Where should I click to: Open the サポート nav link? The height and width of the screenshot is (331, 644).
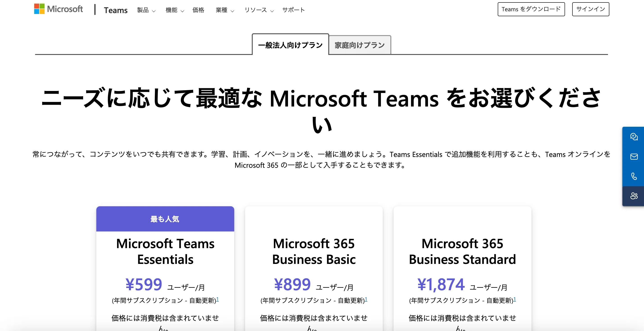pos(293,10)
